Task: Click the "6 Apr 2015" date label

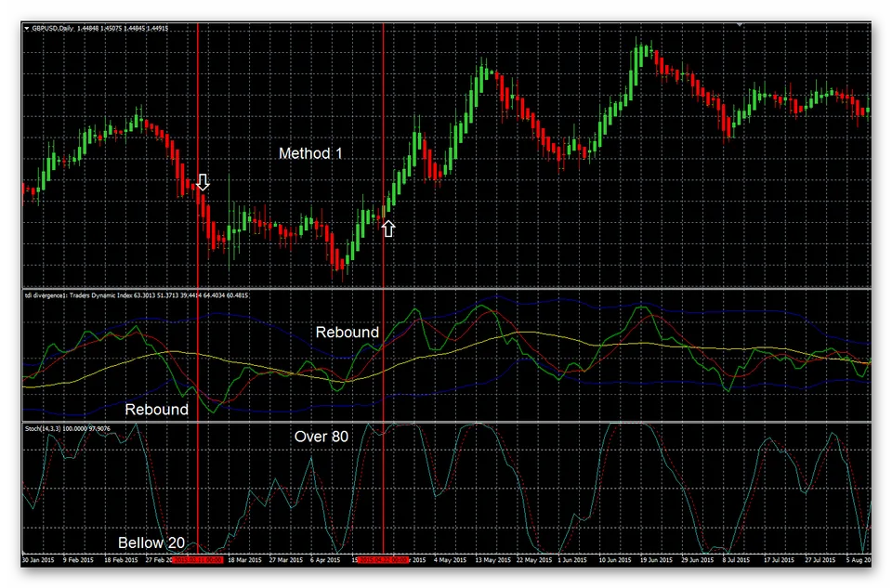Action: click(x=325, y=560)
